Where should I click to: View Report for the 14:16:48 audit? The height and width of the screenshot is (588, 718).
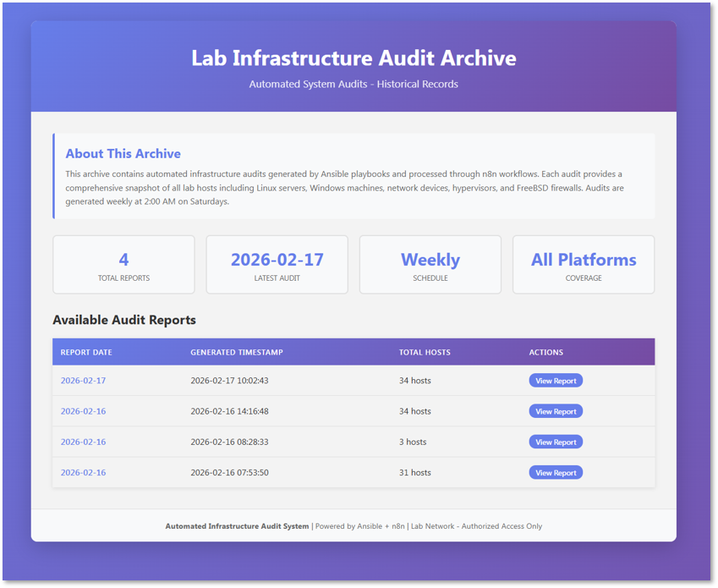tap(556, 410)
